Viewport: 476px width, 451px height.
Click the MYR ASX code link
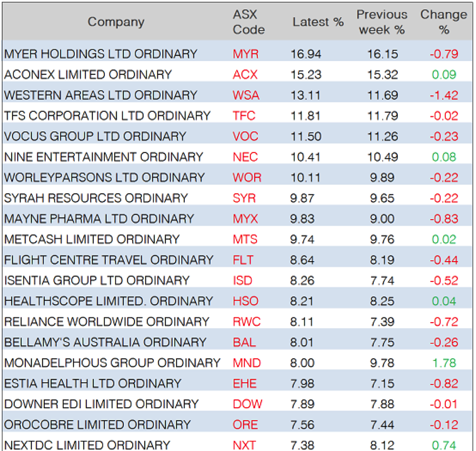[x=246, y=54]
